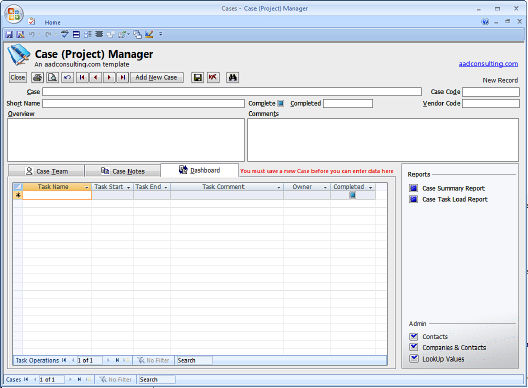Open the Office button menu
528x388 pixels.
click(14, 14)
